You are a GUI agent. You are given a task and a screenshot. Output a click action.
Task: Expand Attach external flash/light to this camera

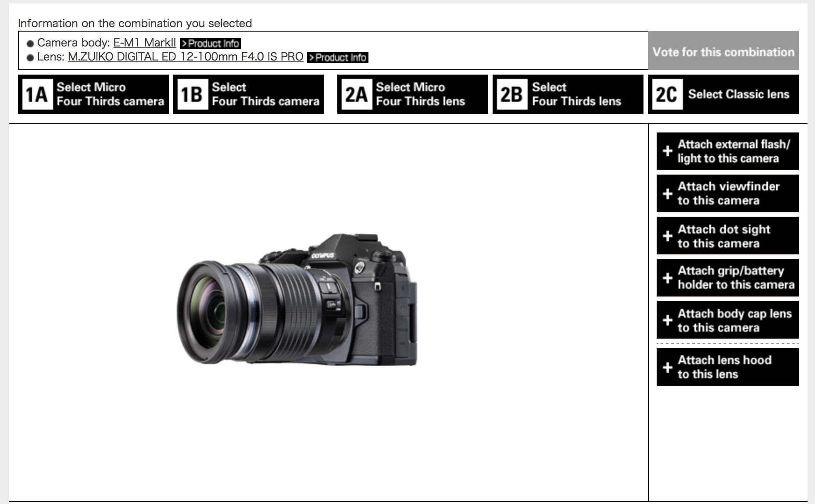(x=728, y=151)
